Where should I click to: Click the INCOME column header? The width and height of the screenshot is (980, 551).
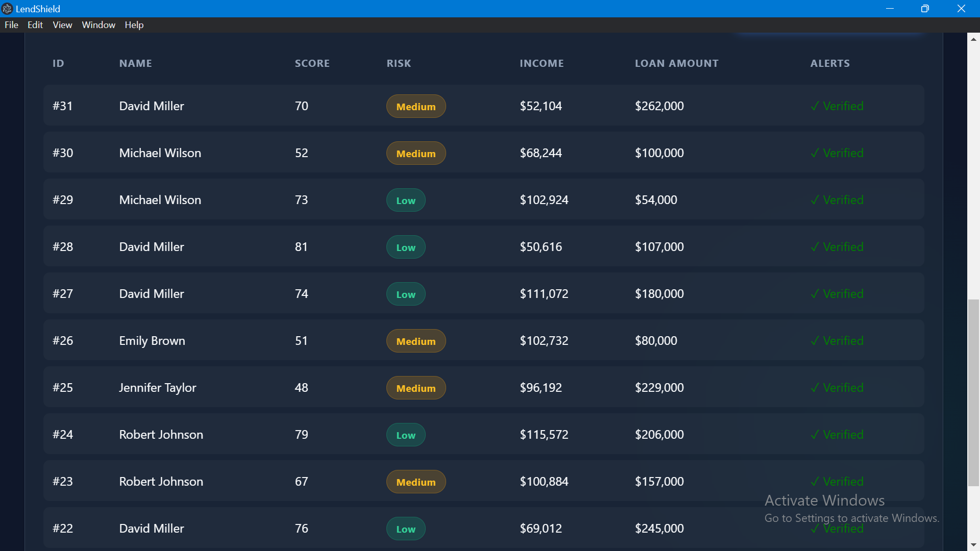542,63
